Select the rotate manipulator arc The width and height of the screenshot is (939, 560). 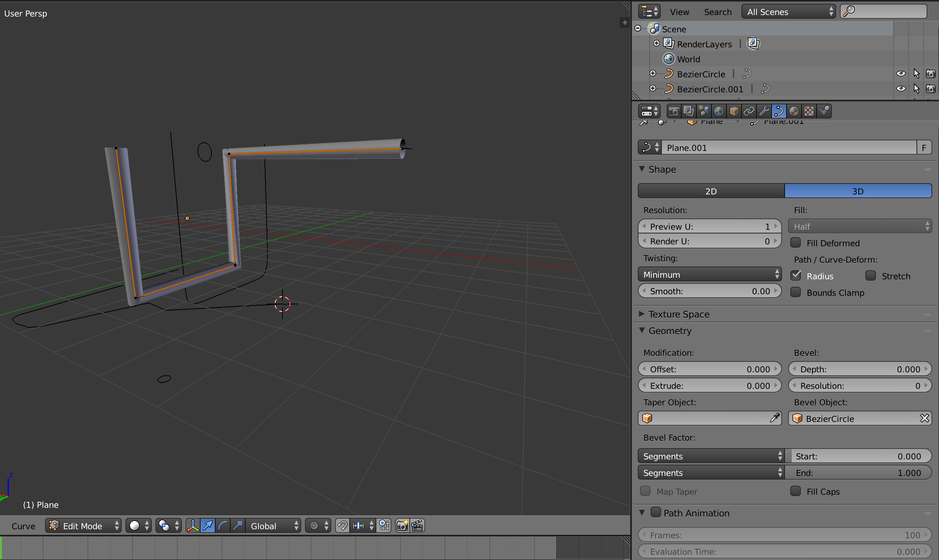223,526
